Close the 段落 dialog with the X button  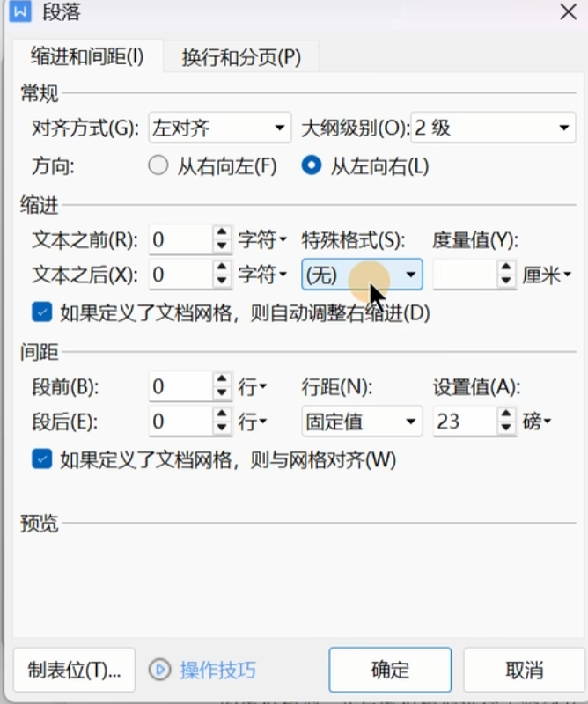tap(569, 11)
